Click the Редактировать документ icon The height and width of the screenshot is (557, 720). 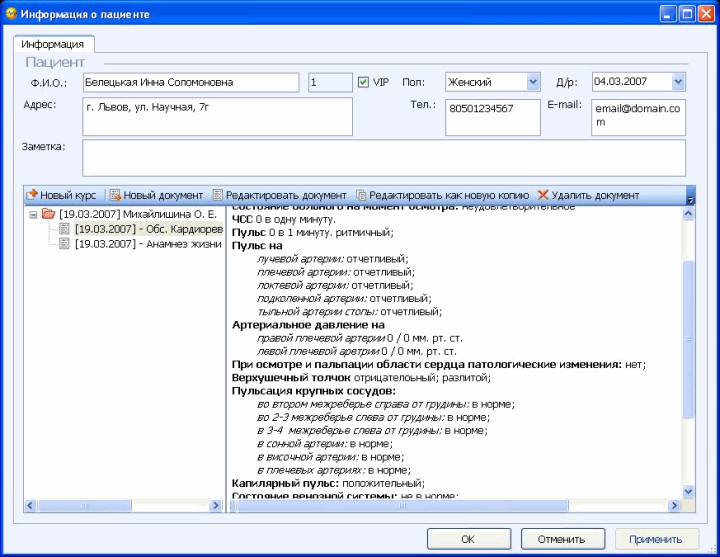tap(218, 195)
